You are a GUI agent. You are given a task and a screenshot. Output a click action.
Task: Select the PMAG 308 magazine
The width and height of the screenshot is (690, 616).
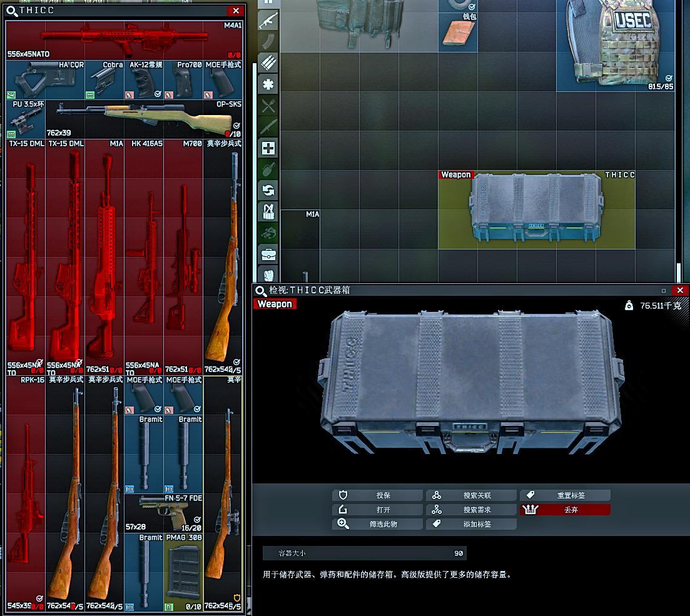183,572
